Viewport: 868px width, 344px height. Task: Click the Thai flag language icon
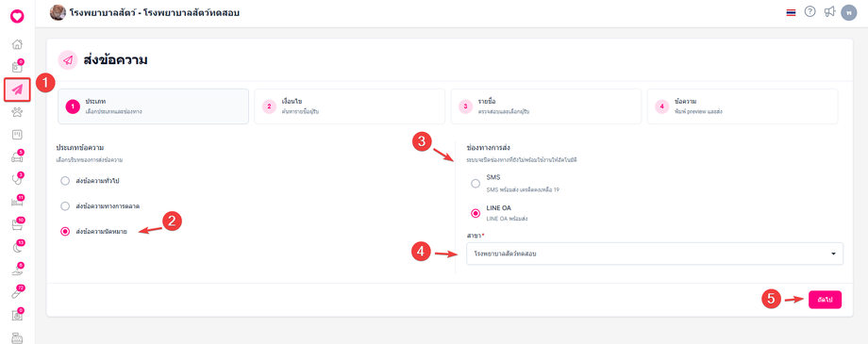tap(791, 12)
